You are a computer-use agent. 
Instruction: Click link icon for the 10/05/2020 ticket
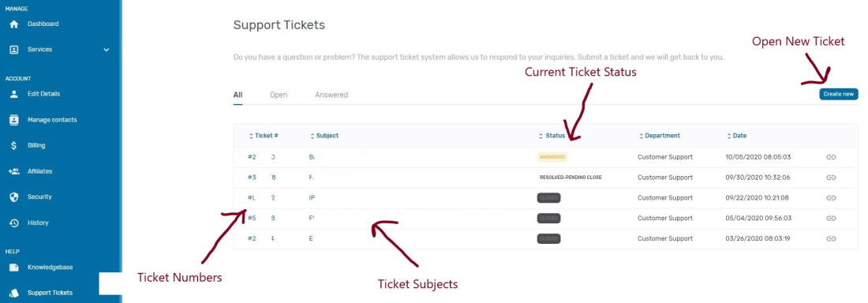(x=831, y=157)
